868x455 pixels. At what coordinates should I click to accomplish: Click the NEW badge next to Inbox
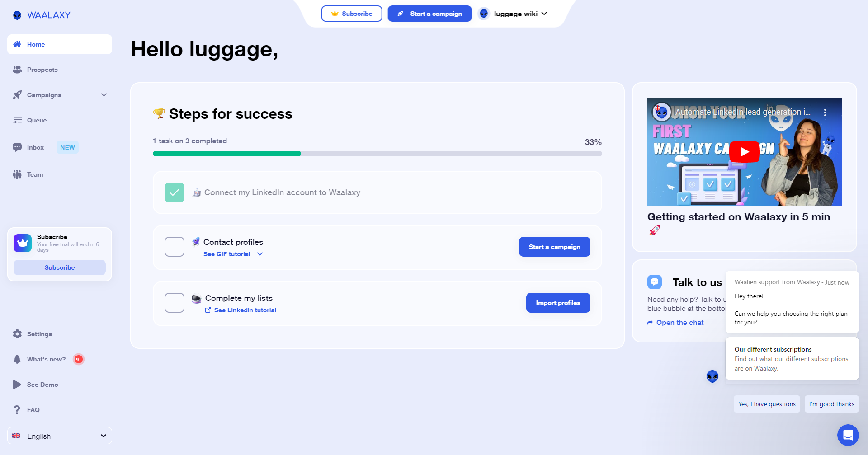tap(68, 147)
